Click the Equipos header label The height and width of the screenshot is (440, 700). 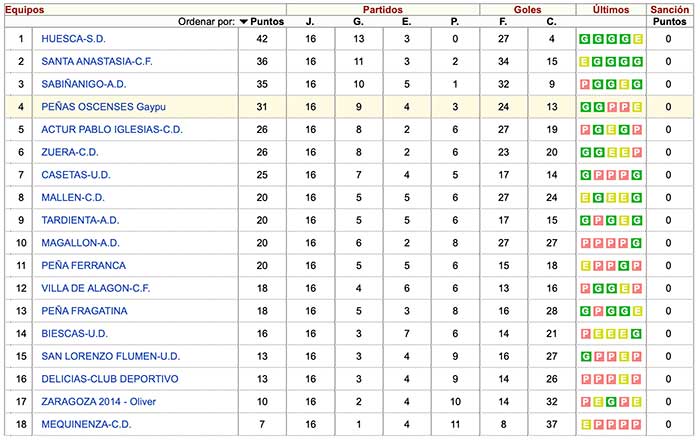click(23, 7)
